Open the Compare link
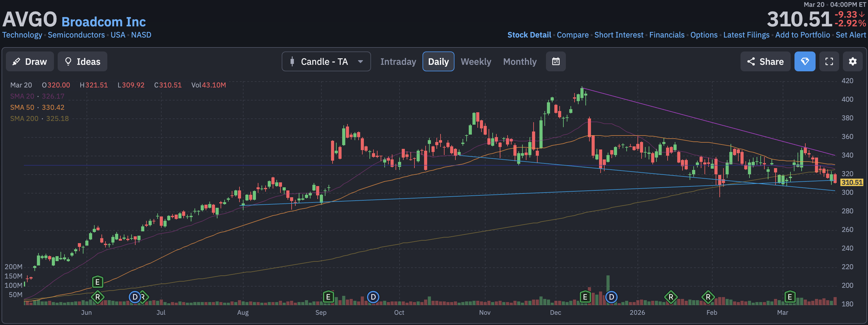Image resolution: width=868 pixels, height=325 pixels. click(572, 35)
